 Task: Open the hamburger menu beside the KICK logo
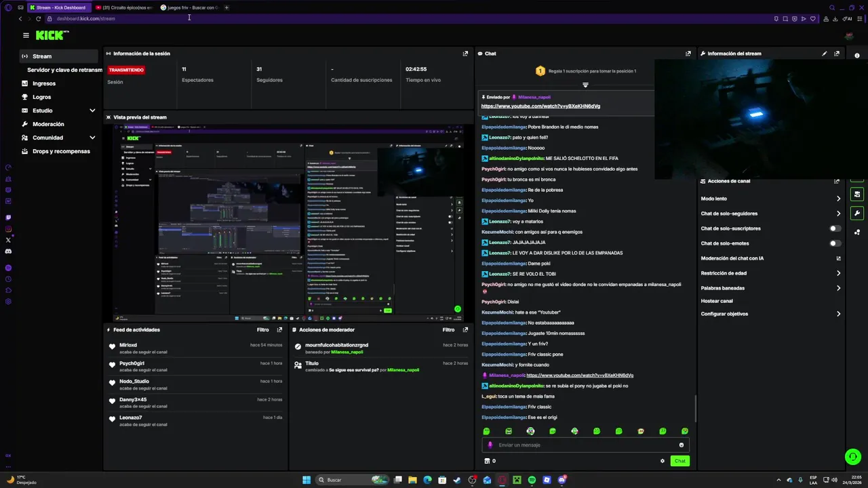click(x=26, y=35)
